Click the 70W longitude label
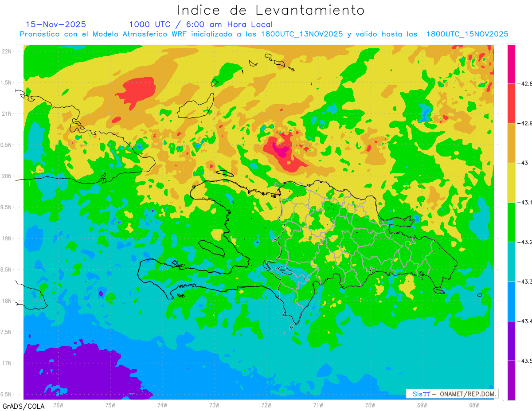The width and height of the screenshot is (532, 411). click(370, 405)
